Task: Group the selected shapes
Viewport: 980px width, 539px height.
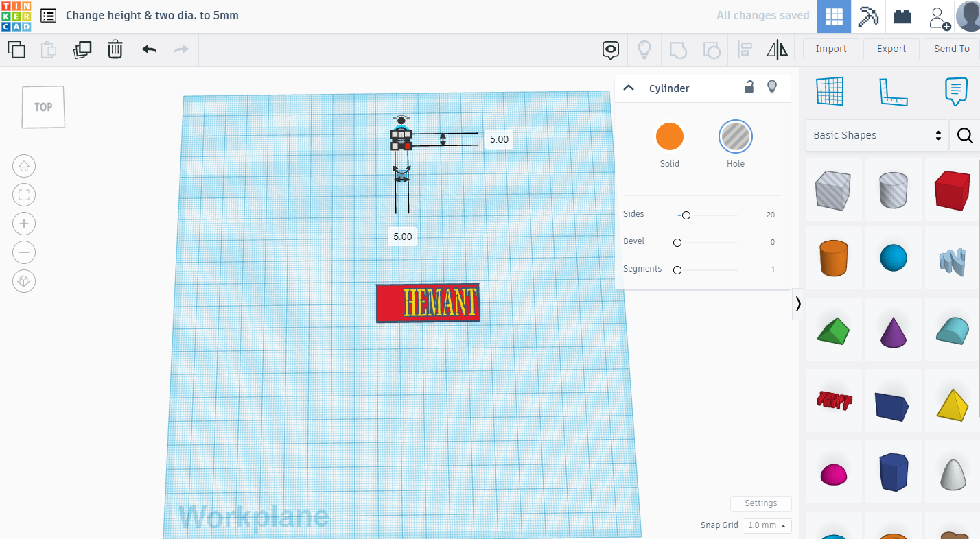Action: pyautogui.click(x=678, y=49)
